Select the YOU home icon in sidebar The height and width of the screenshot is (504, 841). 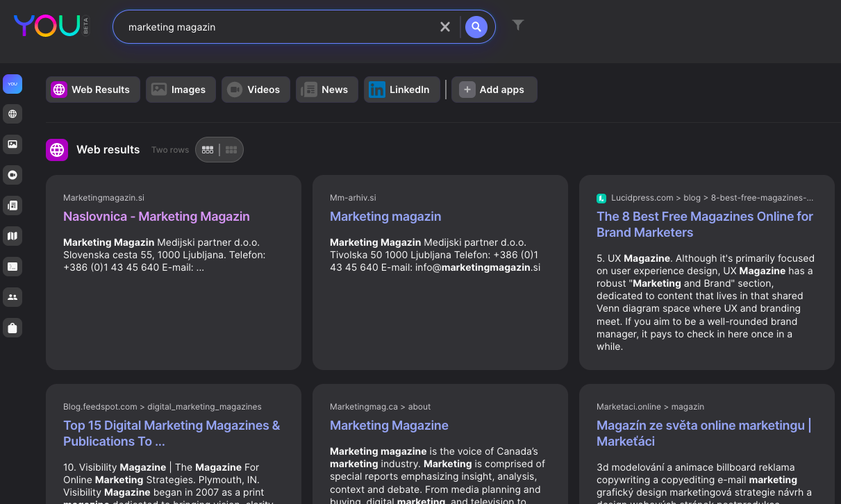[13, 84]
